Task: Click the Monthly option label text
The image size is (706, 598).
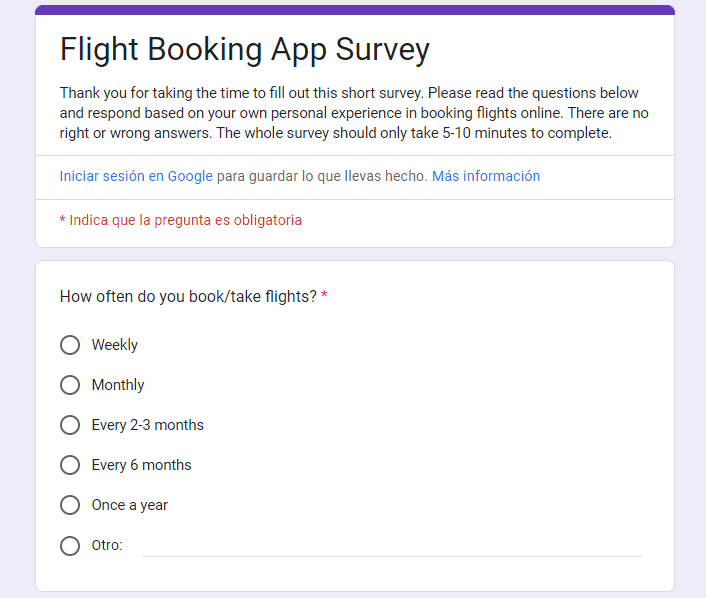Action: [x=118, y=385]
